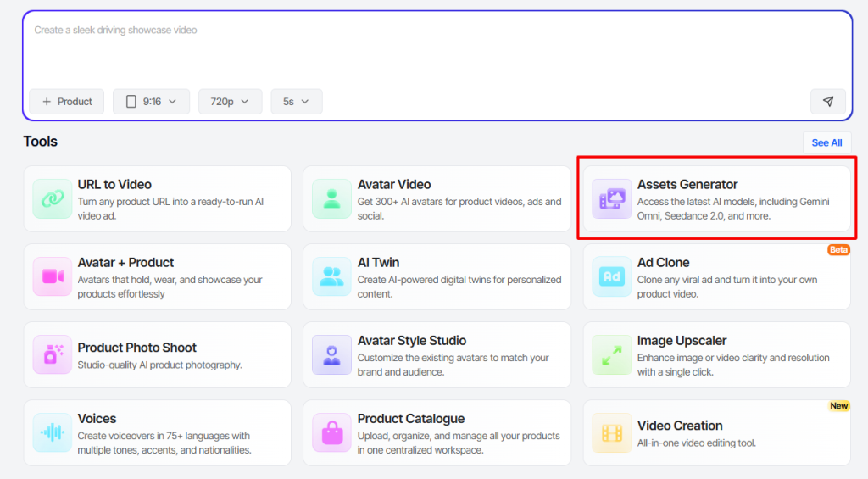Open the 720p resolution dropdown
This screenshot has height=479, width=868.
point(231,102)
